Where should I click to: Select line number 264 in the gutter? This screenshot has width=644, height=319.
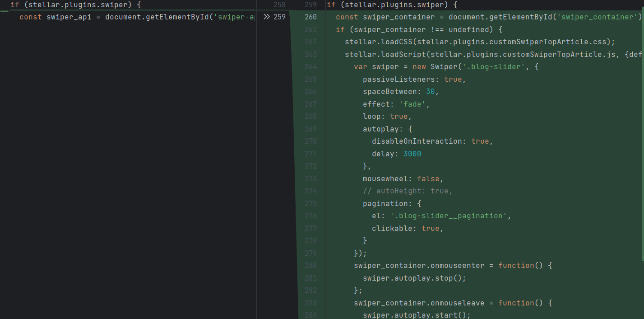pyautogui.click(x=310, y=67)
